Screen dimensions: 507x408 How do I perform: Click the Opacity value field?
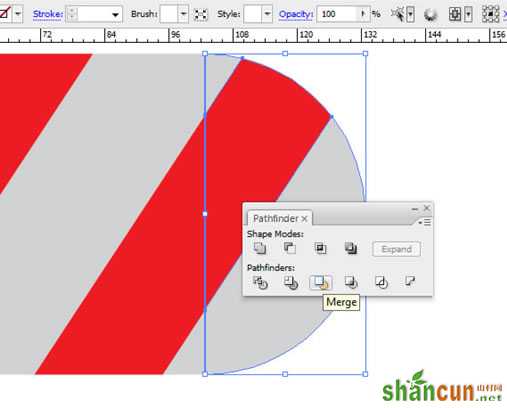[337, 14]
